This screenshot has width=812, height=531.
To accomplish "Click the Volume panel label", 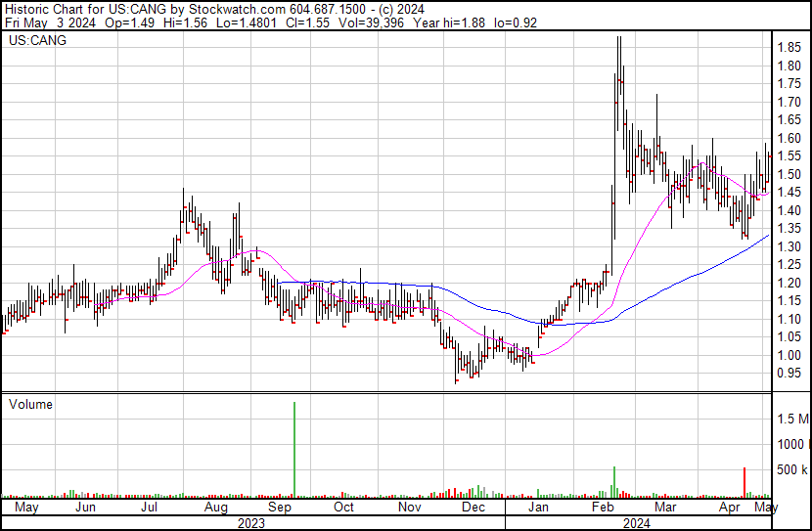I will 30,404.
